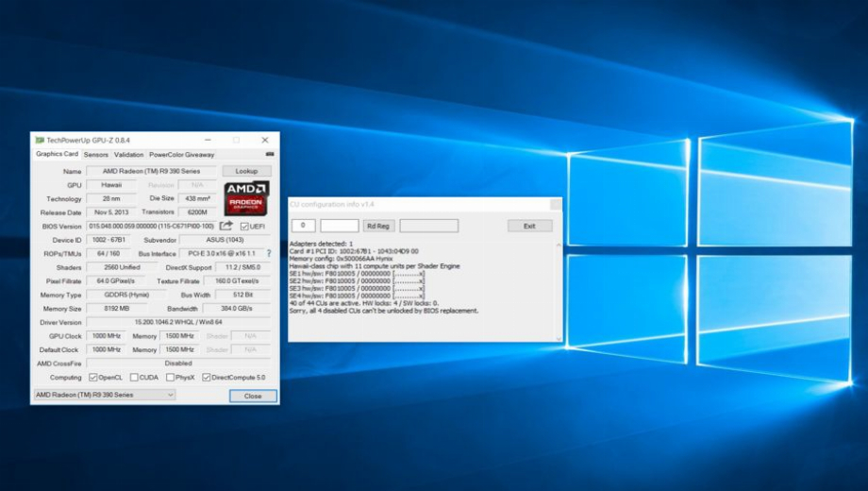868x491 pixels.
Task: Click the Device ID value 1002 - 67B1
Action: [109, 240]
